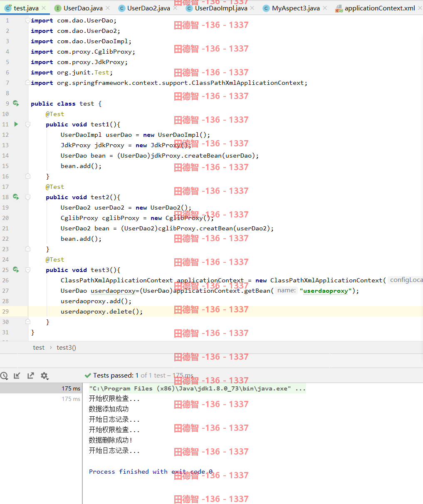Click line number 8 in the gutter
Viewport: 423px width, 504px height.
7,93
